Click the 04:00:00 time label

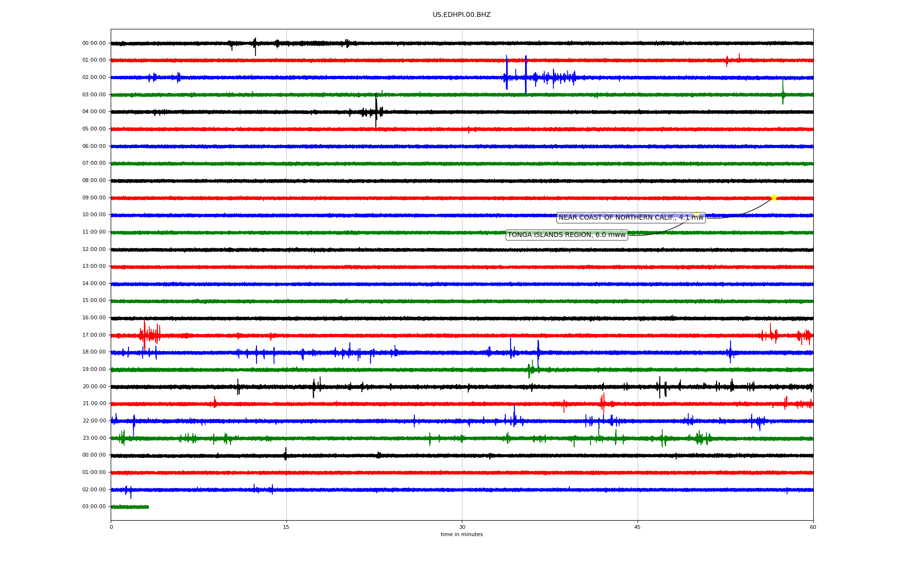click(x=94, y=112)
